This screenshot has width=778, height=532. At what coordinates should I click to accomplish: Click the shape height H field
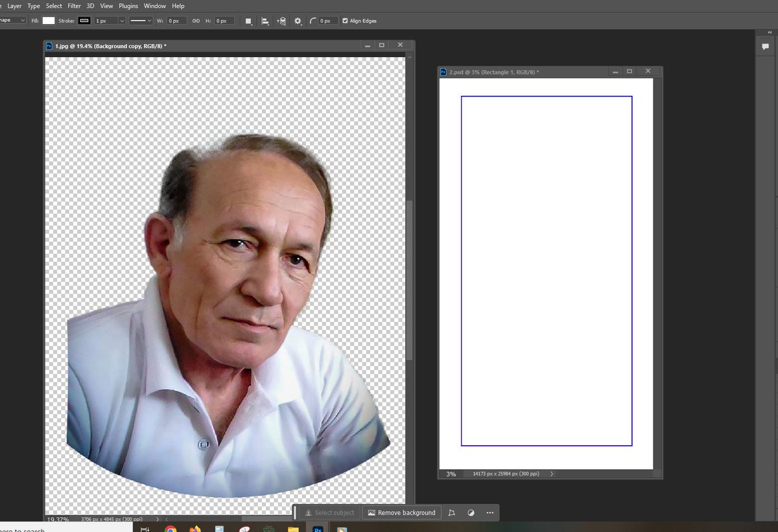pyautogui.click(x=224, y=21)
